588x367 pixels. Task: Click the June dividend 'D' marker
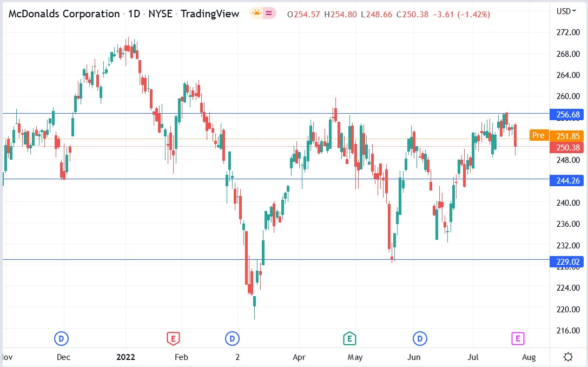click(420, 339)
